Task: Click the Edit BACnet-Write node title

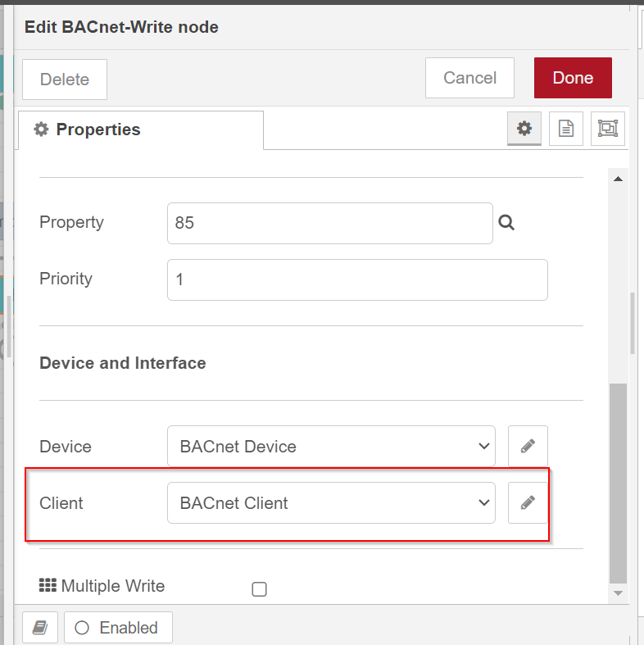Action: (121, 27)
